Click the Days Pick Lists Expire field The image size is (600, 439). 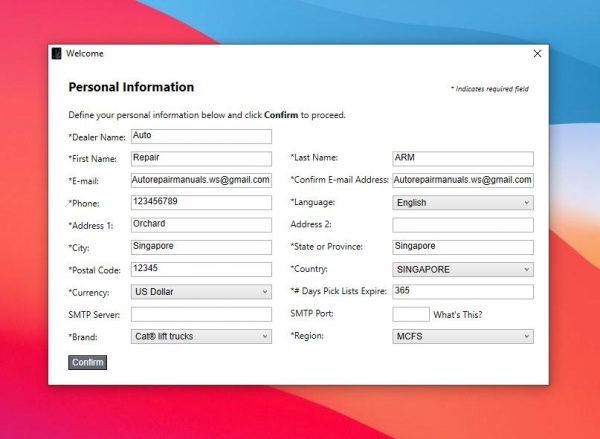(463, 291)
